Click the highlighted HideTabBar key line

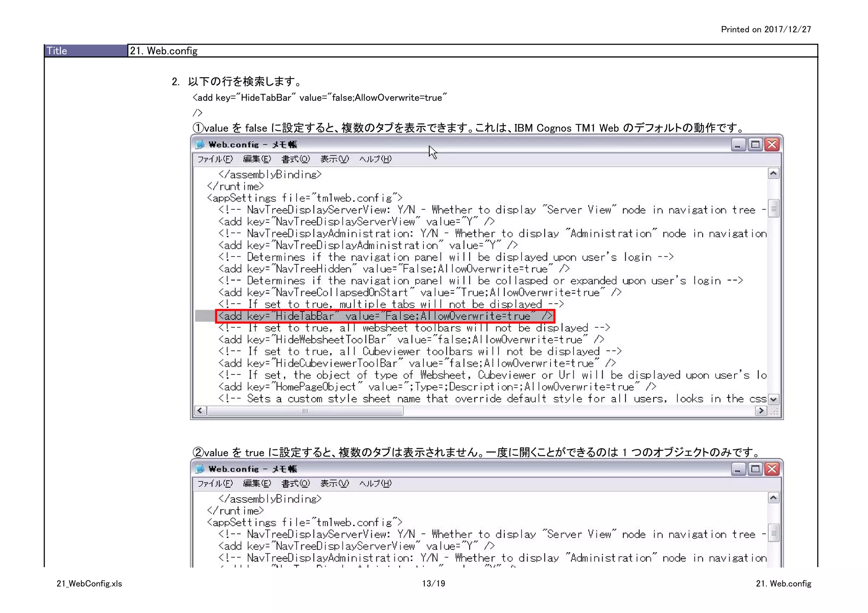click(385, 316)
